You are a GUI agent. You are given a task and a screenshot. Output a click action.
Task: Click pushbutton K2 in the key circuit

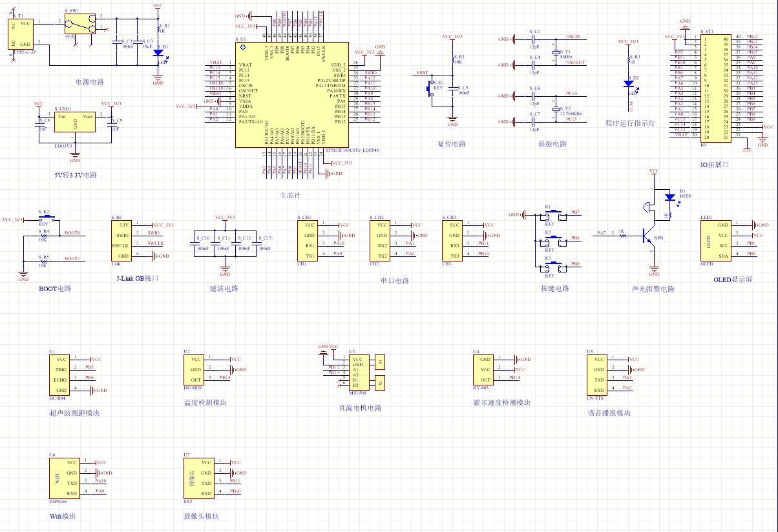click(x=554, y=241)
